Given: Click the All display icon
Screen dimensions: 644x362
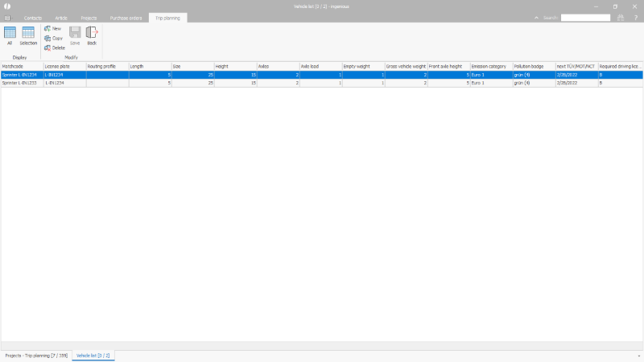Looking at the screenshot, I should point(10,35).
